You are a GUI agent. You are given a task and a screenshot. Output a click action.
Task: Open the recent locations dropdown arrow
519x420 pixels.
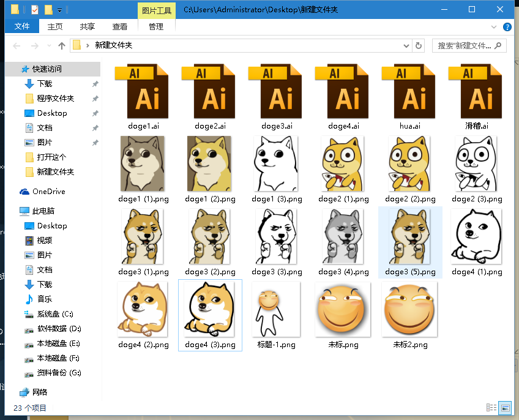click(x=49, y=46)
